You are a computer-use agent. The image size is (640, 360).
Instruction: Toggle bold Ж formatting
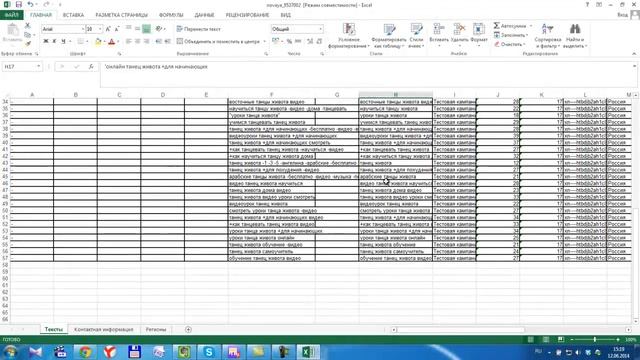point(46,41)
